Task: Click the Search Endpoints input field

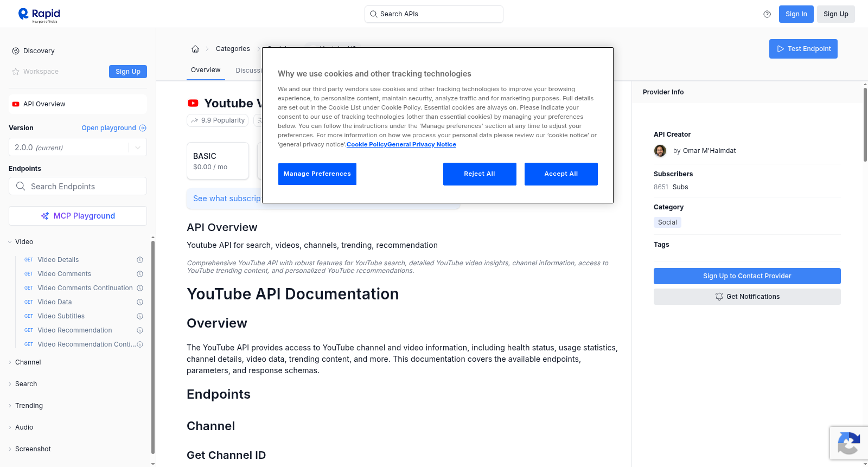Action: click(78, 186)
